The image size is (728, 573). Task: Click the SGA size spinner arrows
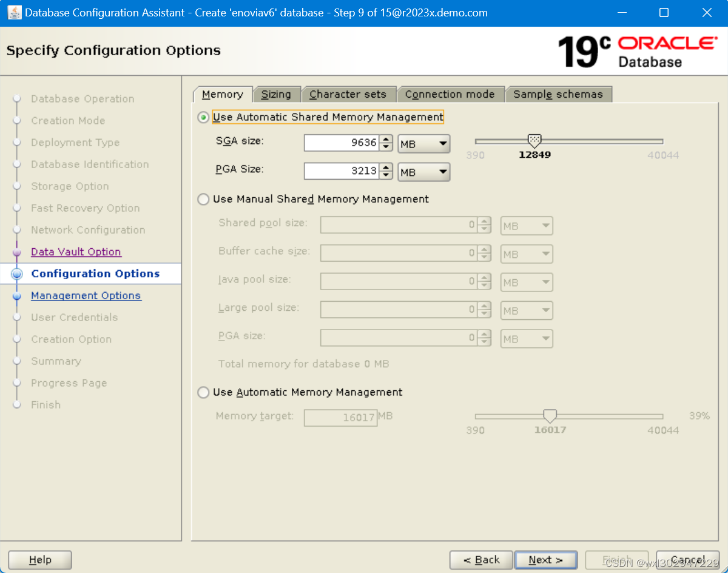click(x=386, y=143)
